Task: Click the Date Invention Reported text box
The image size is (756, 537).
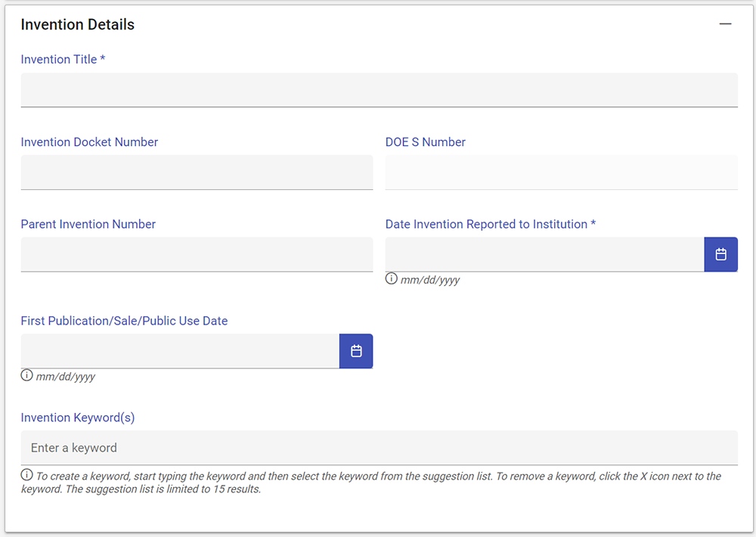Action: pyautogui.click(x=544, y=255)
